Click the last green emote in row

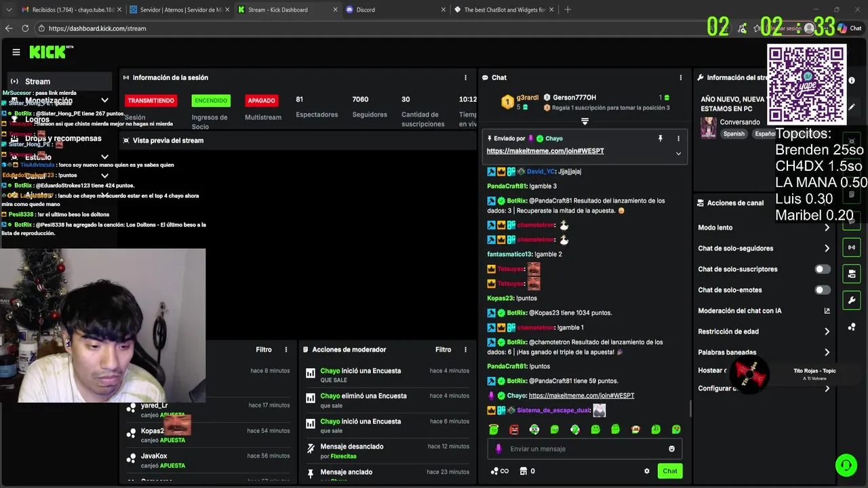(x=676, y=429)
